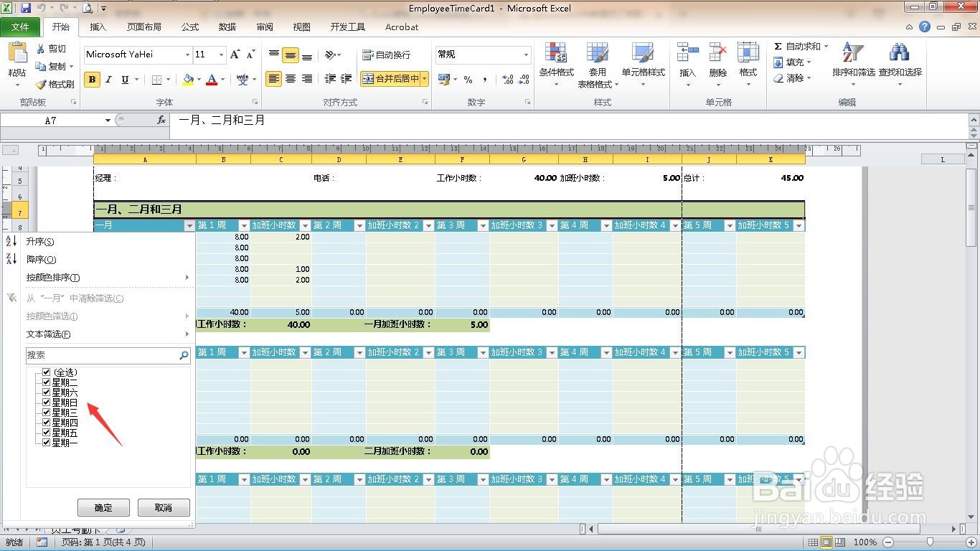Click the Borders icon in font group
Viewport: 980px width, 551px height.
tap(157, 80)
